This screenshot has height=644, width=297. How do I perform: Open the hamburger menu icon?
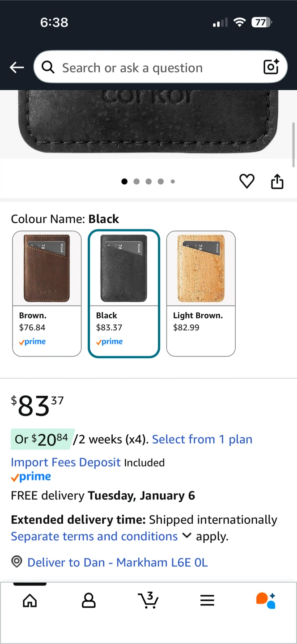coord(207,601)
